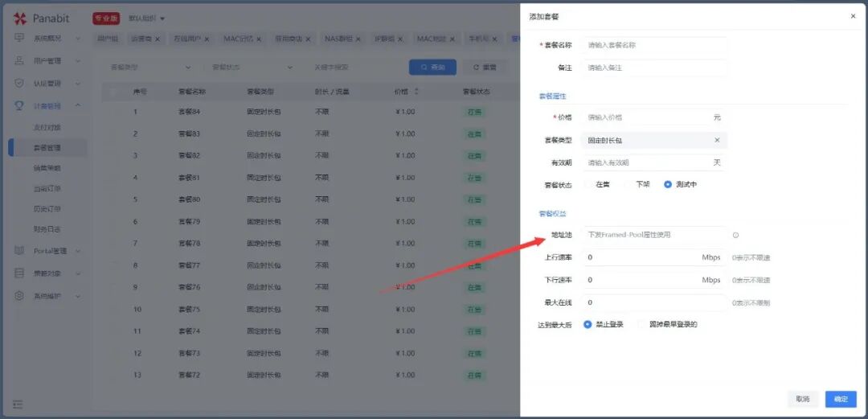The width and height of the screenshot is (868, 419).
Task: Click the 系统维护 gear icon in sidebar
Action: (19, 296)
